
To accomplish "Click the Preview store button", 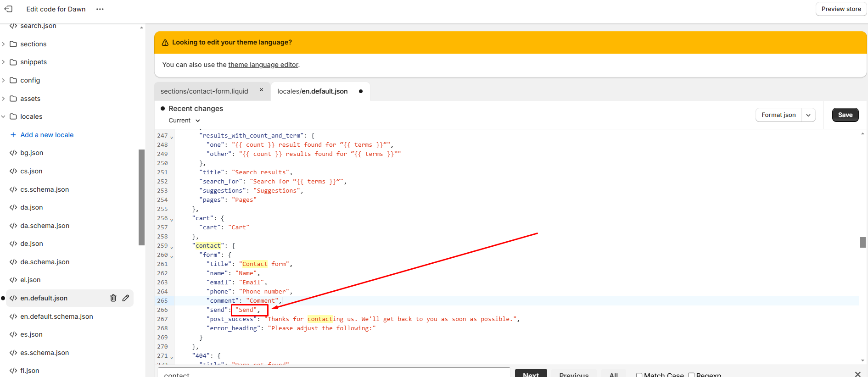I will (841, 9).
